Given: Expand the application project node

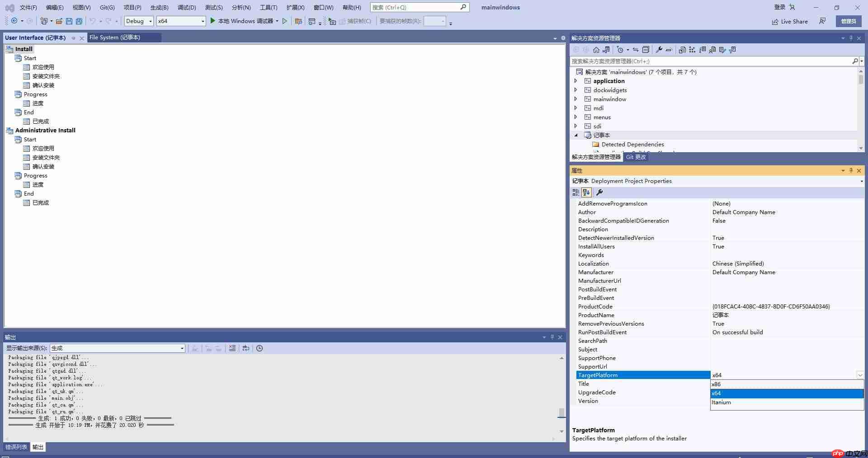Looking at the screenshot, I should tap(576, 81).
